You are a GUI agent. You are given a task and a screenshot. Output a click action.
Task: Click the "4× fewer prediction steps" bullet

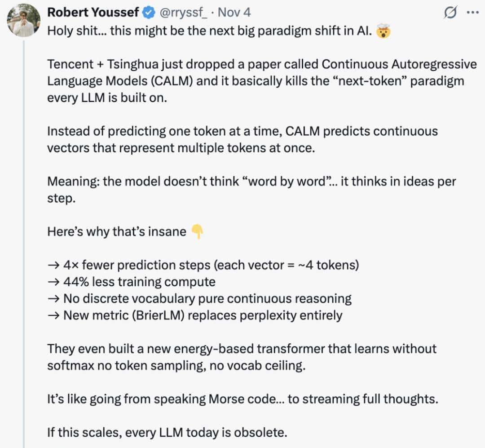[x=203, y=265]
